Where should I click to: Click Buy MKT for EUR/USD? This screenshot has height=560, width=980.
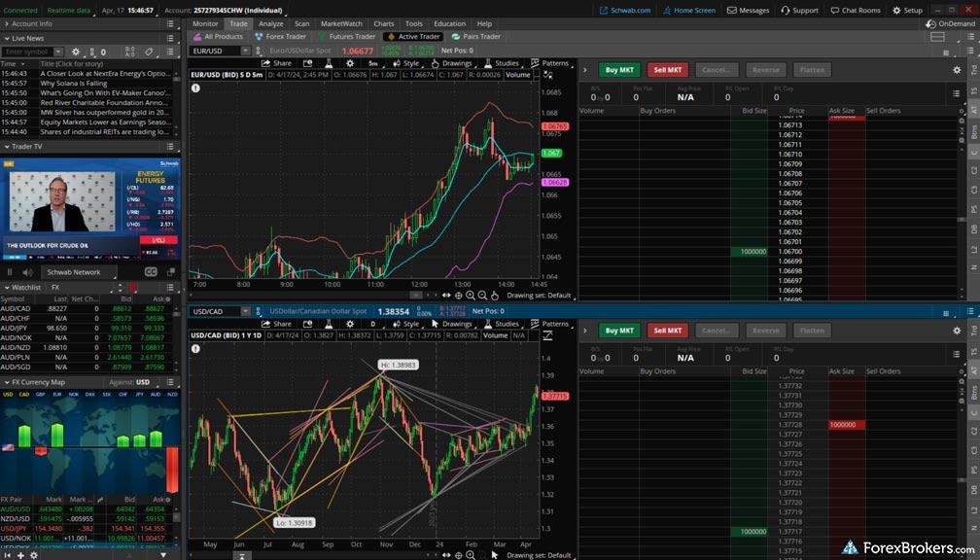(618, 70)
